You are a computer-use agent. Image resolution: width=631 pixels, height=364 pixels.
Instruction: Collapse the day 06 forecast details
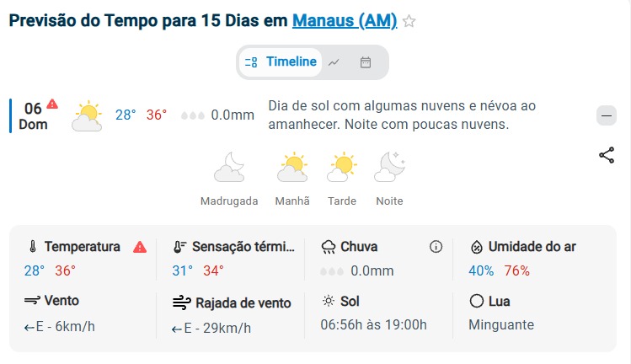click(606, 115)
